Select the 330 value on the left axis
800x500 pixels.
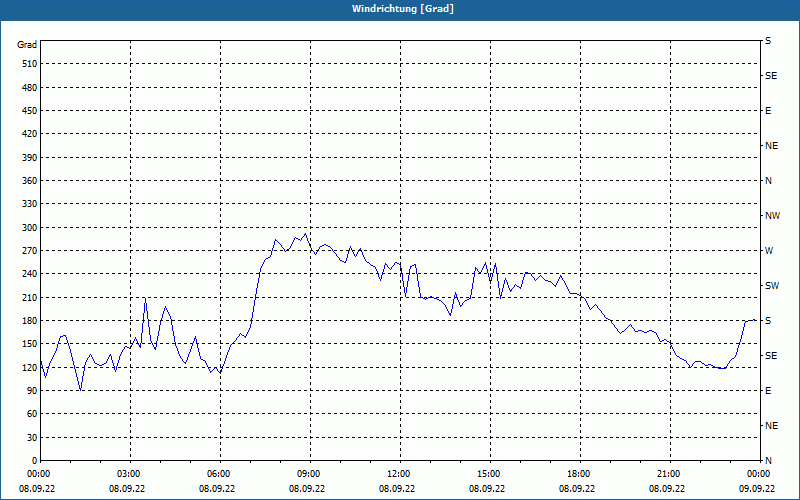coord(30,204)
